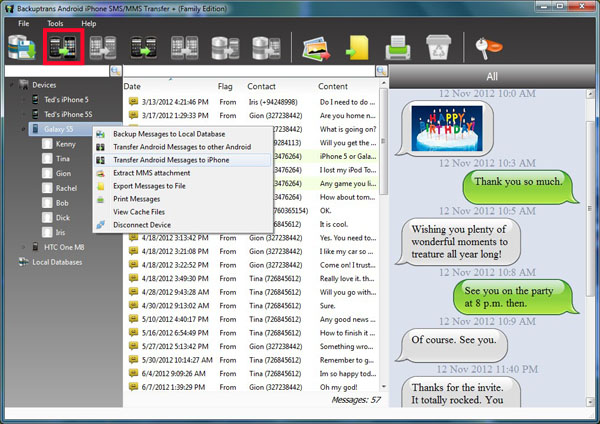Click the contact icon next to Kenny
This screenshot has height=424, width=600.
[x=47, y=144]
